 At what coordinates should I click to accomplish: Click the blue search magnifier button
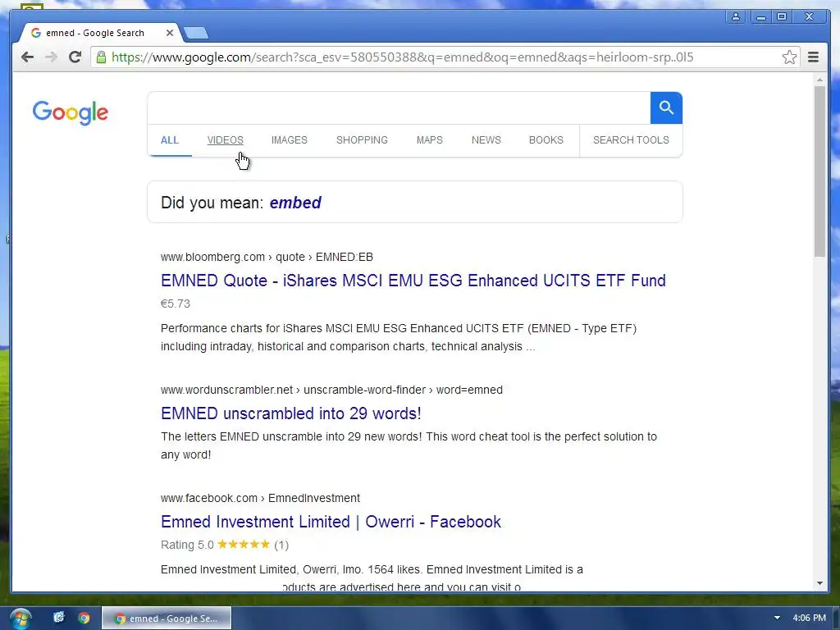click(666, 107)
